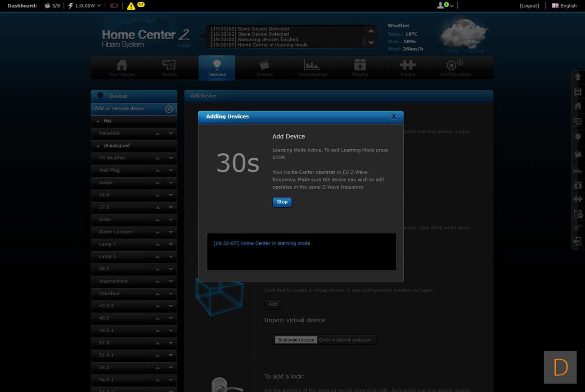Click the plus icon beside Add or remove device

(x=169, y=109)
